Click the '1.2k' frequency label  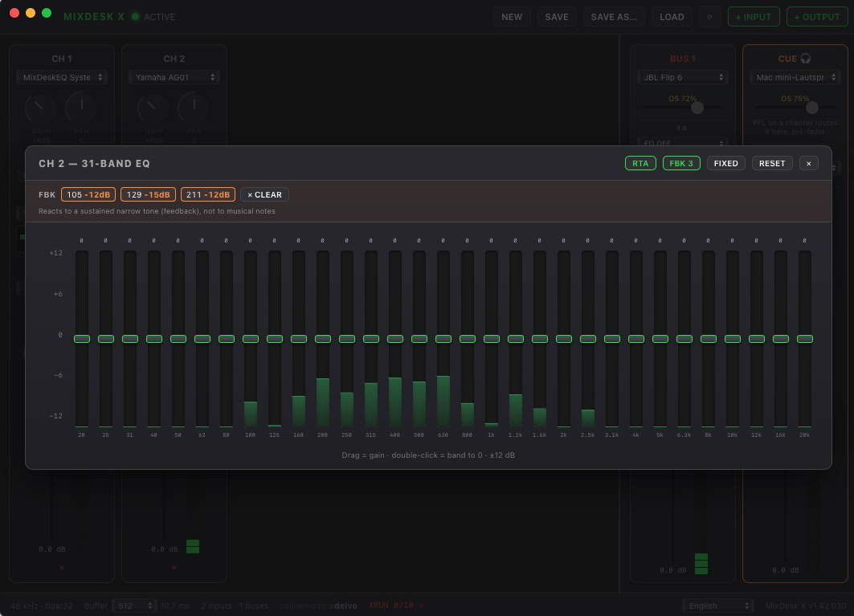[x=515, y=435]
